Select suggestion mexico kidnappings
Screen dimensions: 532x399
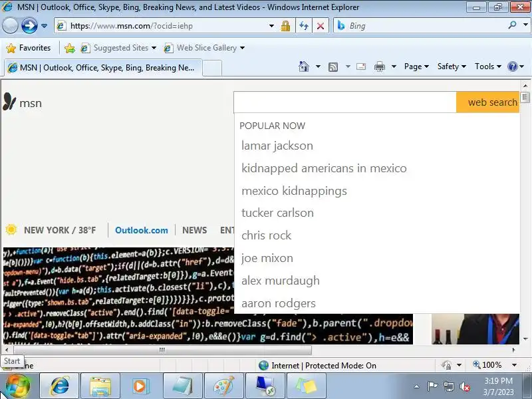click(294, 191)
